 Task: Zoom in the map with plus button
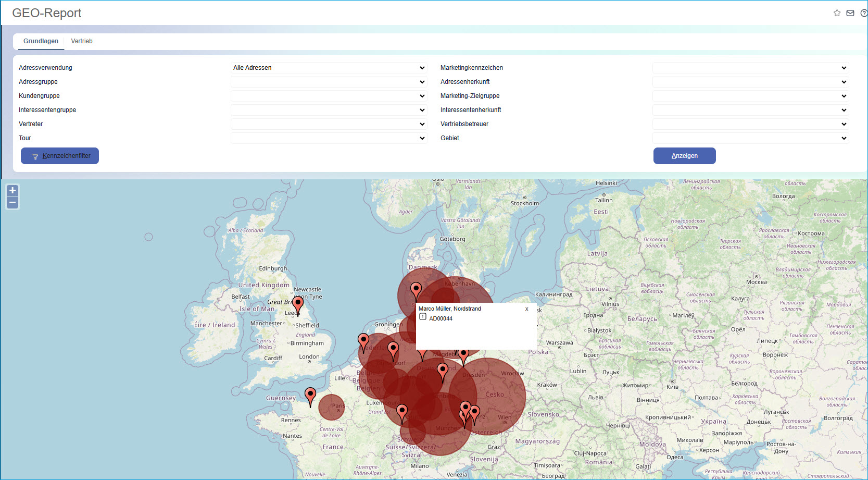coord(12,190)
